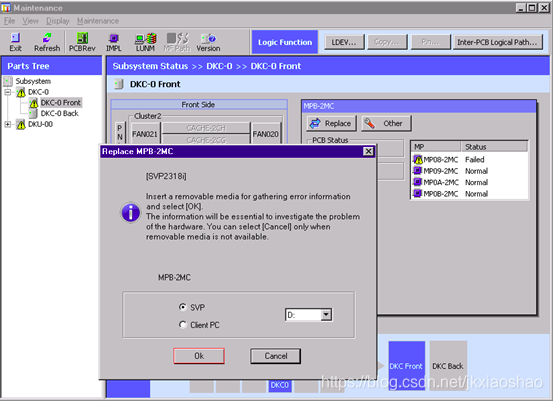Click the Status column header

pos(494,147)
